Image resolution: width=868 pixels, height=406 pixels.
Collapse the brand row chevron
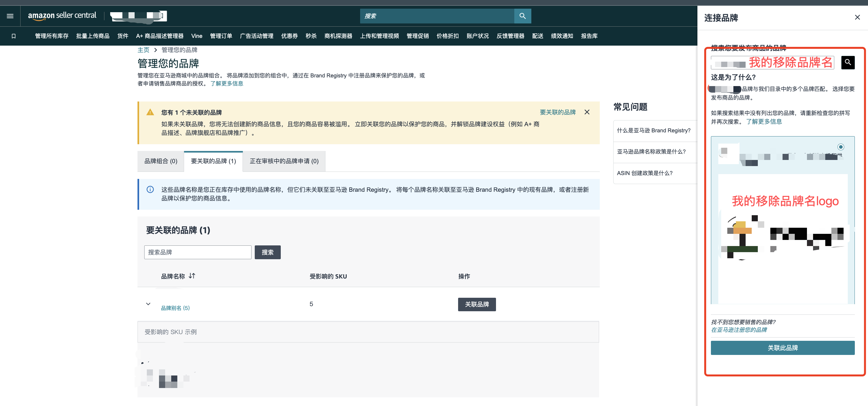tap(148, 304)
